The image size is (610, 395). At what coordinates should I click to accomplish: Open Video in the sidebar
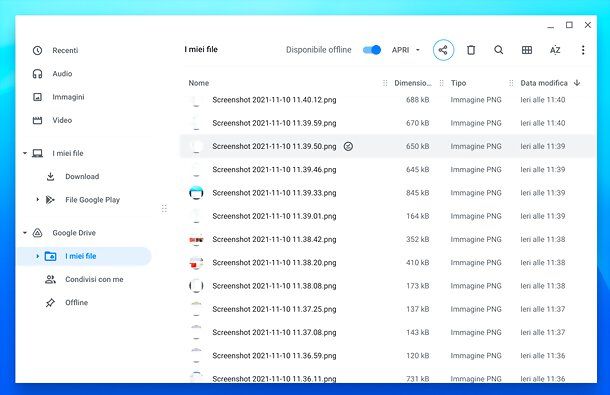(x=62, y=120)
